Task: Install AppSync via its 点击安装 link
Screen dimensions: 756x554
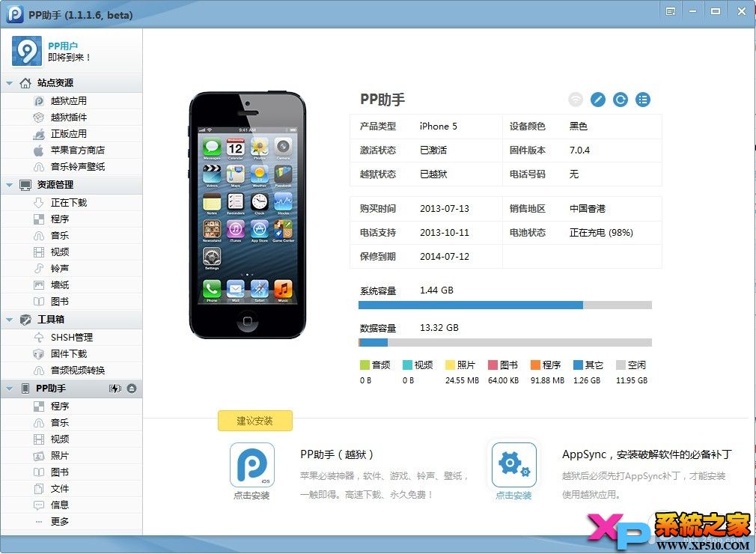Action: 513,494
